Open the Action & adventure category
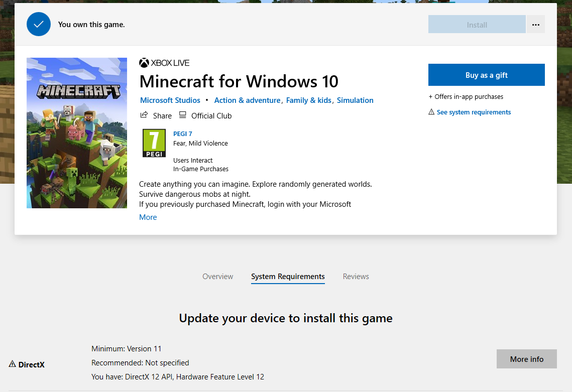572x392 pixels. [247, 100]
